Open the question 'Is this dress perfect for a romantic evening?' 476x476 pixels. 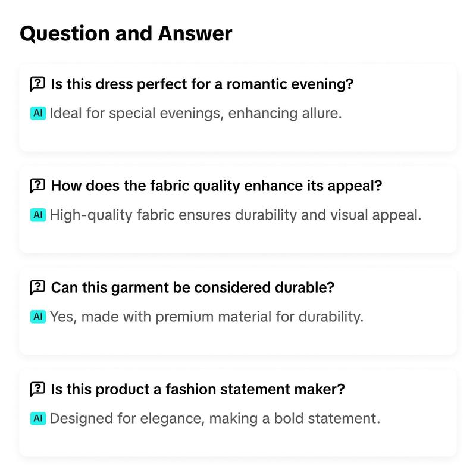(202, 84)
